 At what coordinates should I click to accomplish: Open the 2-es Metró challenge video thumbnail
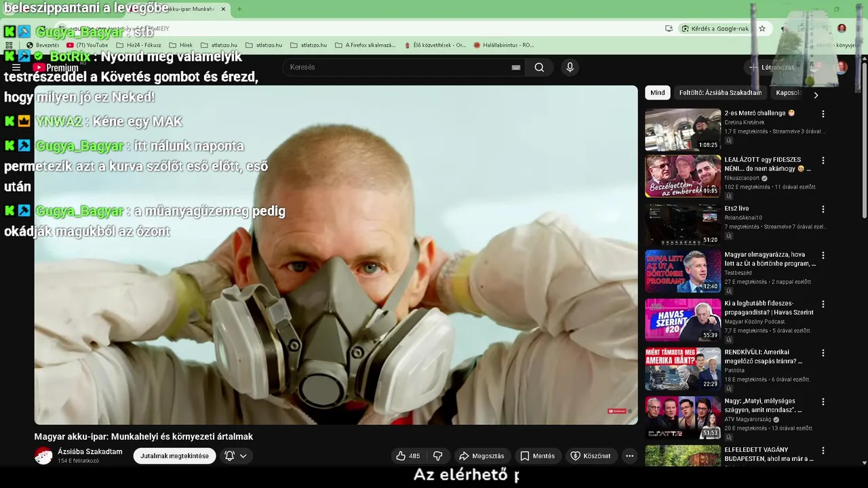click(x=683, y=129)
